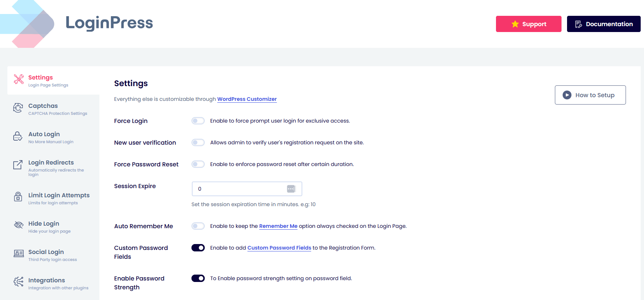Enable the Force Login toggle

(x=198, y=121)
